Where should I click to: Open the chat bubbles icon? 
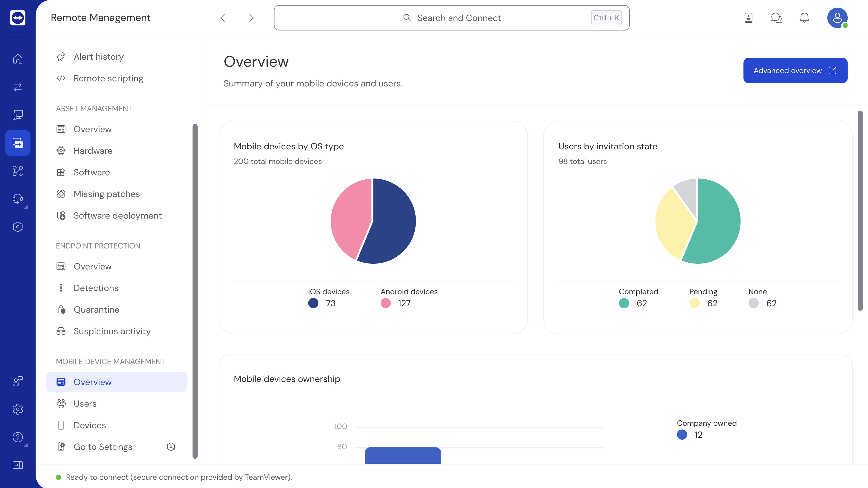[776, 18]
